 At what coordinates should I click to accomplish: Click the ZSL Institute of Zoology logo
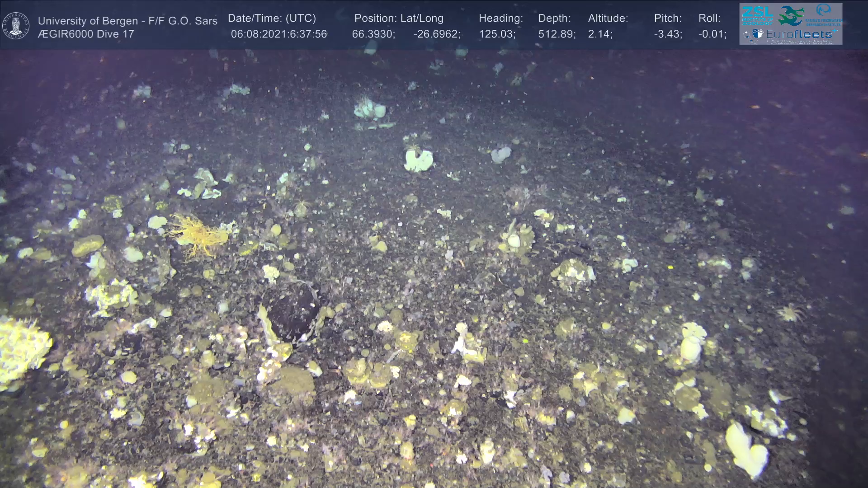pyautogui.click(x=757, y=15)
